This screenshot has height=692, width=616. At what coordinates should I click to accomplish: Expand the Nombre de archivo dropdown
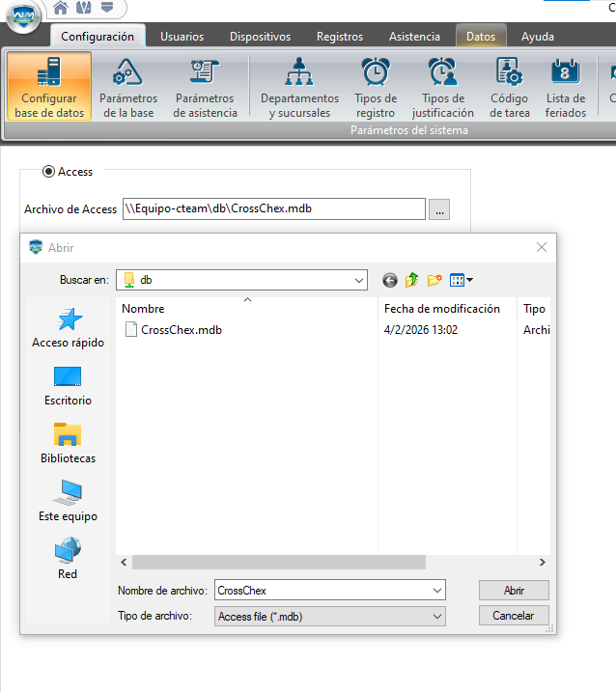tap(437, 591)
